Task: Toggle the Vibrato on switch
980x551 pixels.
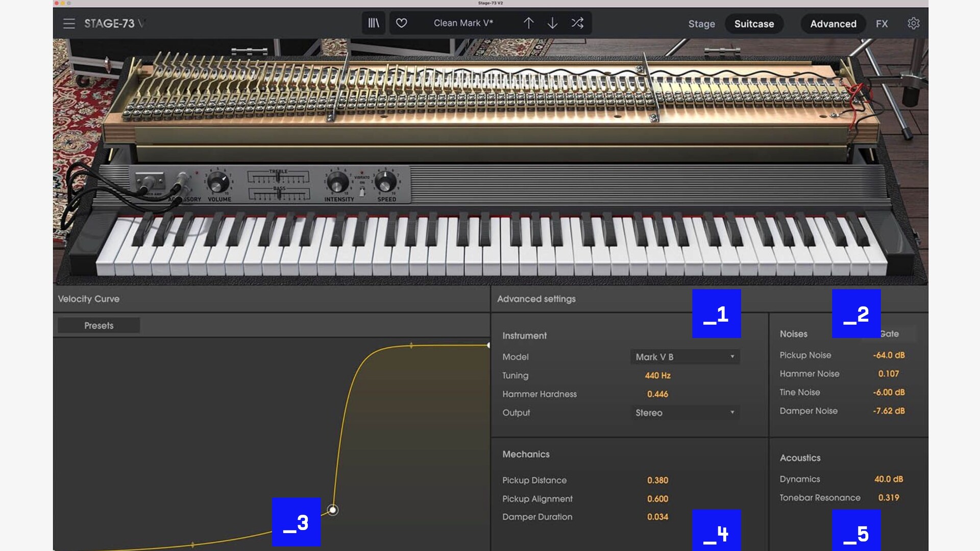Action: [x=362, y=192]
